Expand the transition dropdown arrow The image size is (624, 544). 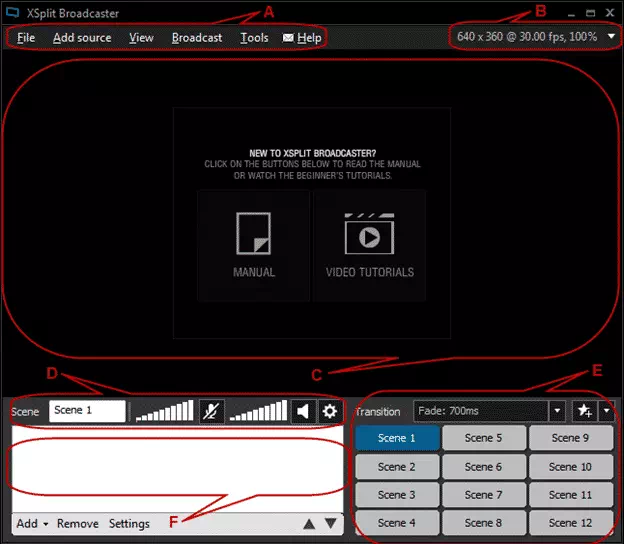(x=557, y=411)
